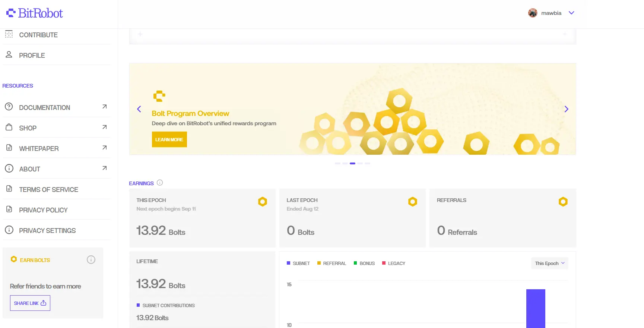Click the BitRobot logo

point(35,13)
